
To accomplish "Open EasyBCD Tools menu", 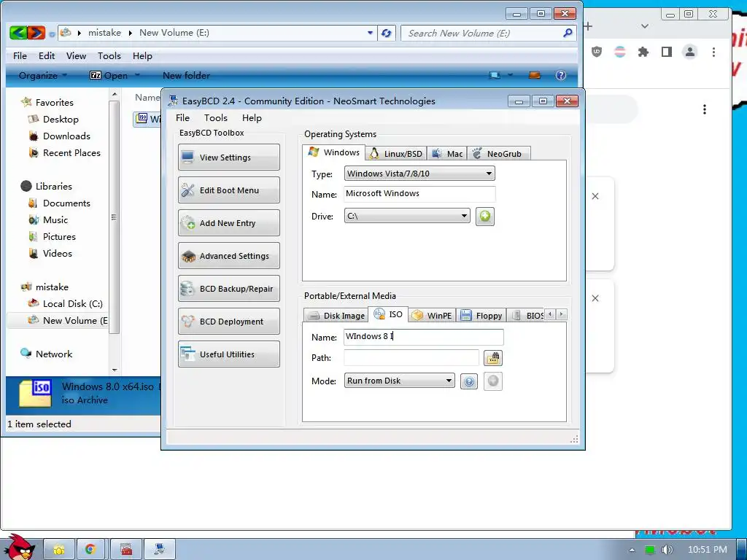I will coord(215,117).
